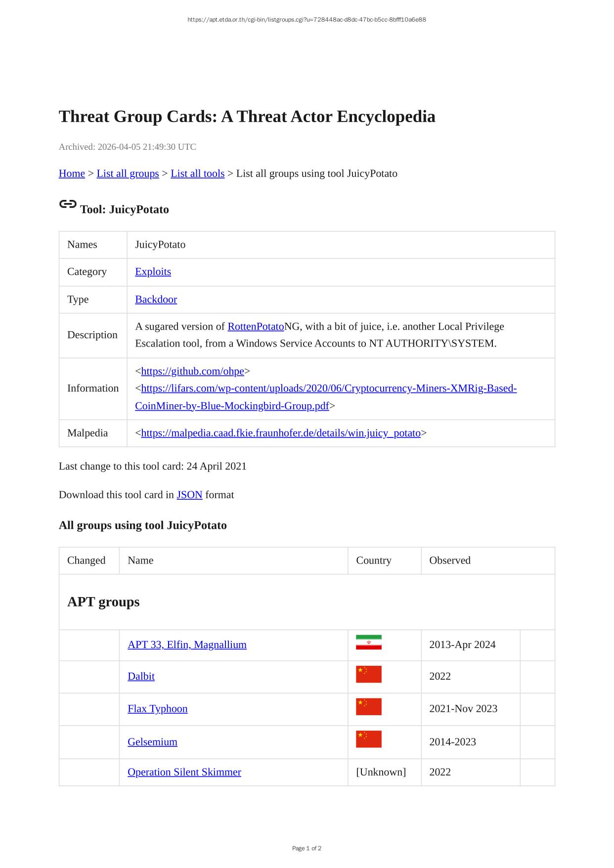Click the chain link icon beside Tool: JuicyPotato
Screen dimensions: 614x868
click(x=68, y=204)
